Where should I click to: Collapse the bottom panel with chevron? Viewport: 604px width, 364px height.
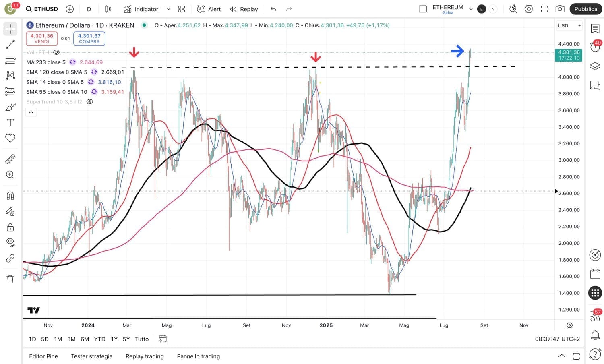click(x=561, y=356)
